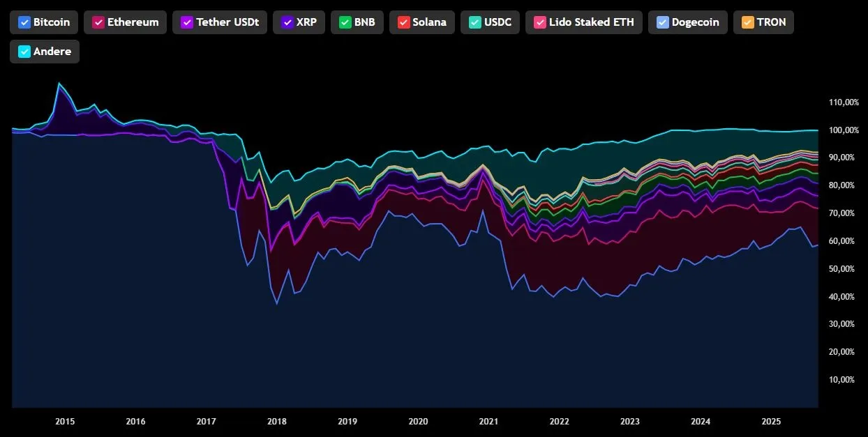Uncheck the Dogecoin checkbox
The height and width of the screenshot is (437, 868).
663,22
